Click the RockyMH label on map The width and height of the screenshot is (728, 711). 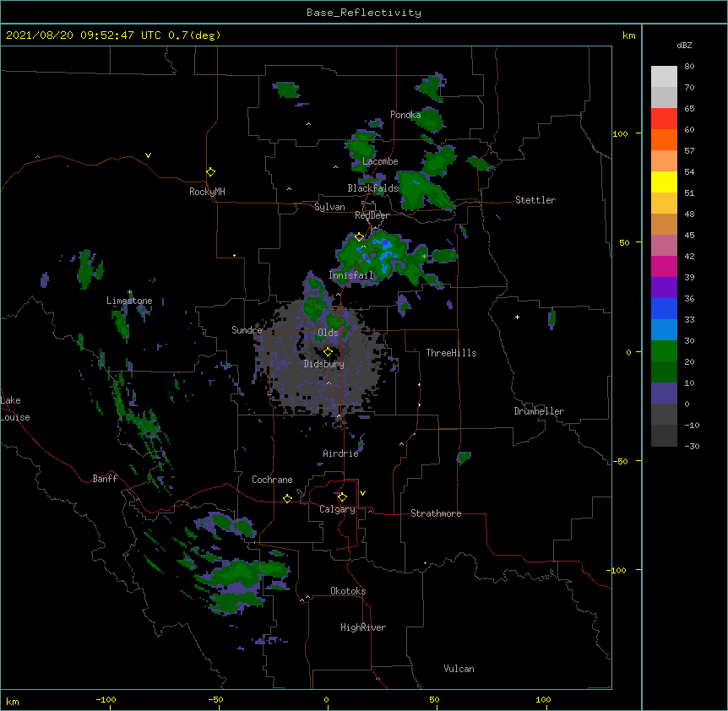coord(207,192)
